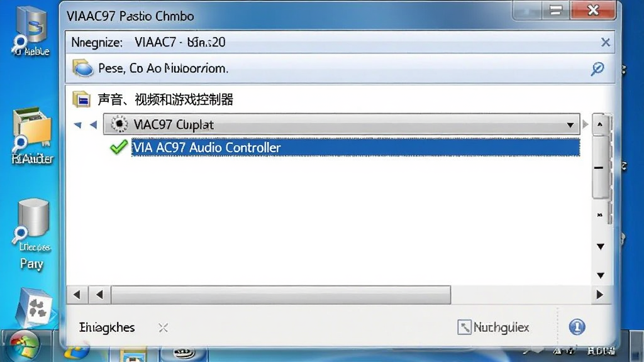This screenshot has width=644, height=362.
Task: Click the bottom-most down arrow on the vertical scrollbar
Action: tap(601, 275)
